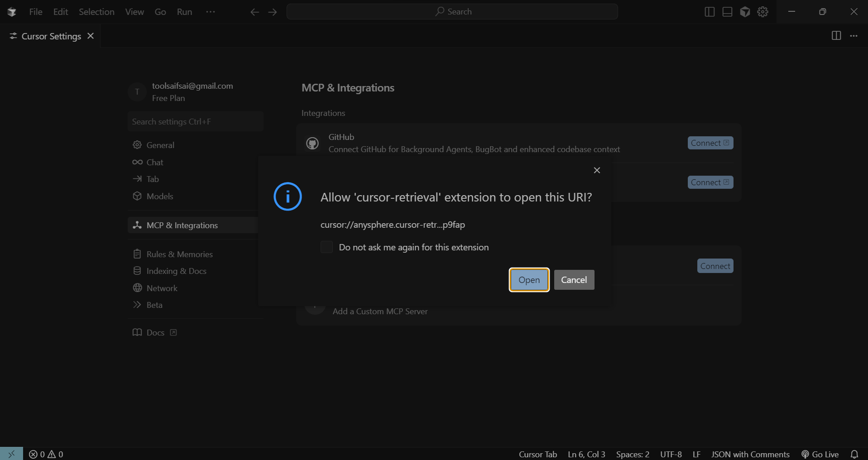The image size is (868, 460).
Task: Click the lower Connect button without icon
Action: tap(715, 266)
